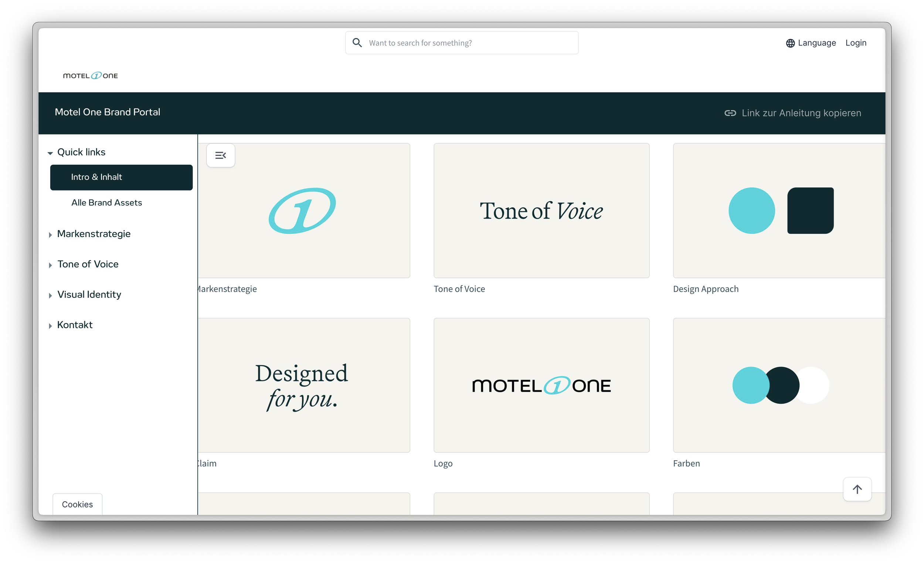Click the search magnifier icon
The width and height of the screenshot is (924, 564).
pos(357,43)
